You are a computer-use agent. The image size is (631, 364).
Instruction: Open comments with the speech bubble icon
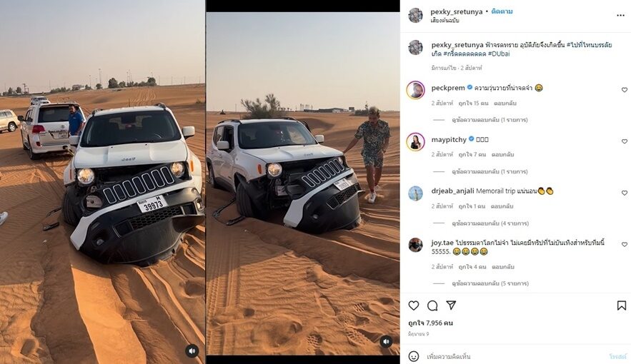[x=432, y=305]
